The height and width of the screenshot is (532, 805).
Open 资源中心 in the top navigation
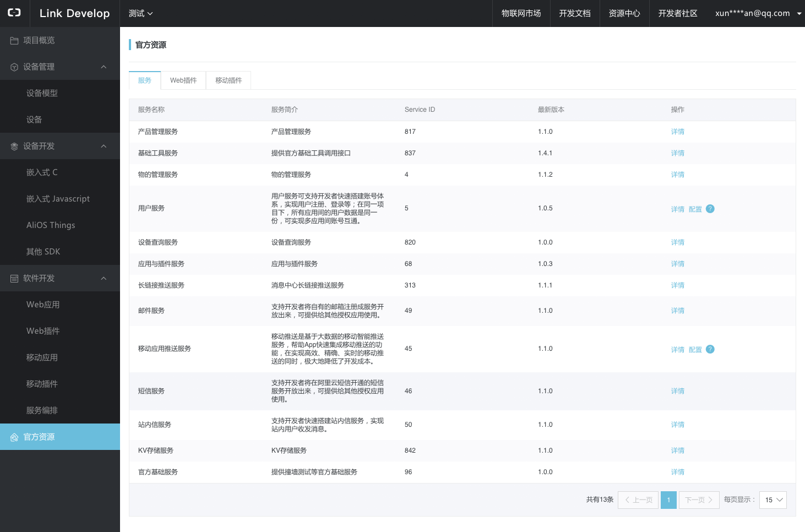click(624, 13)
